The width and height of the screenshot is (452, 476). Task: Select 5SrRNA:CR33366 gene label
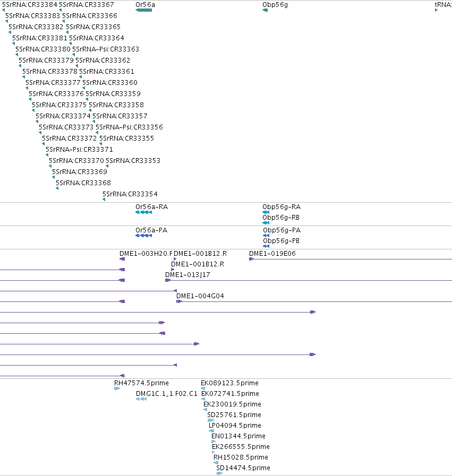pyautogui.click(x=90, y=16)
